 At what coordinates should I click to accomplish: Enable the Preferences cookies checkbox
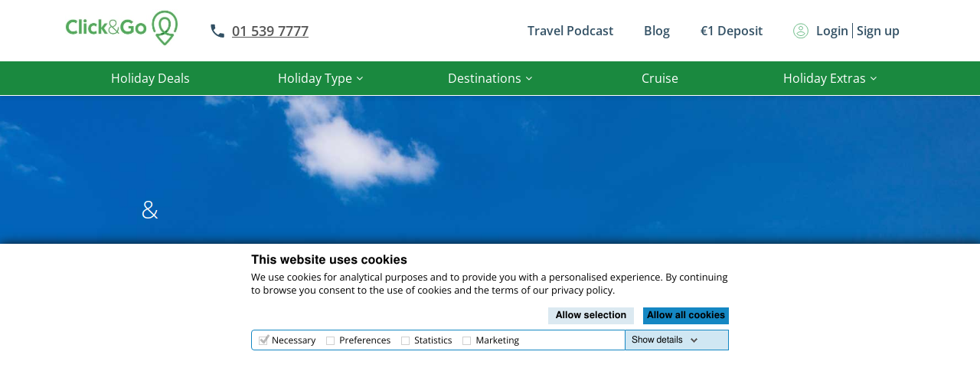point(331,340)
